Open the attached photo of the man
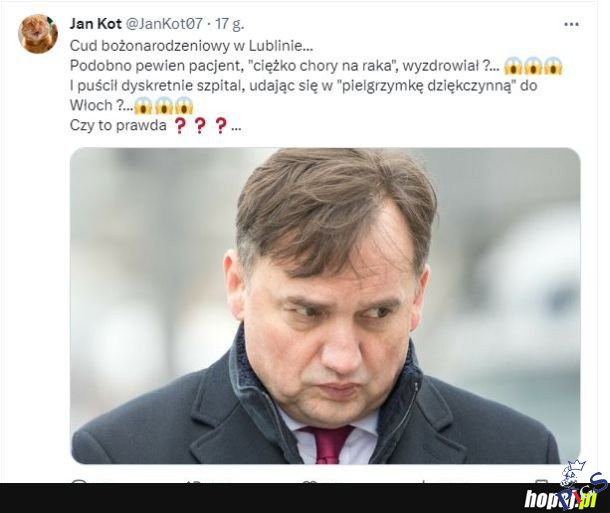Screen dimensions: 610x513 (x=325, y=306)
